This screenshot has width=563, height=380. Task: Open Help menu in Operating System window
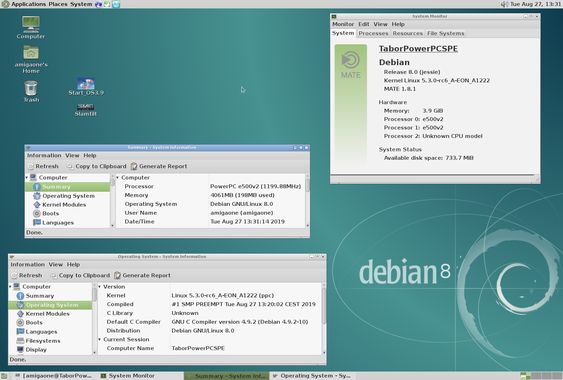click(73, 264)
